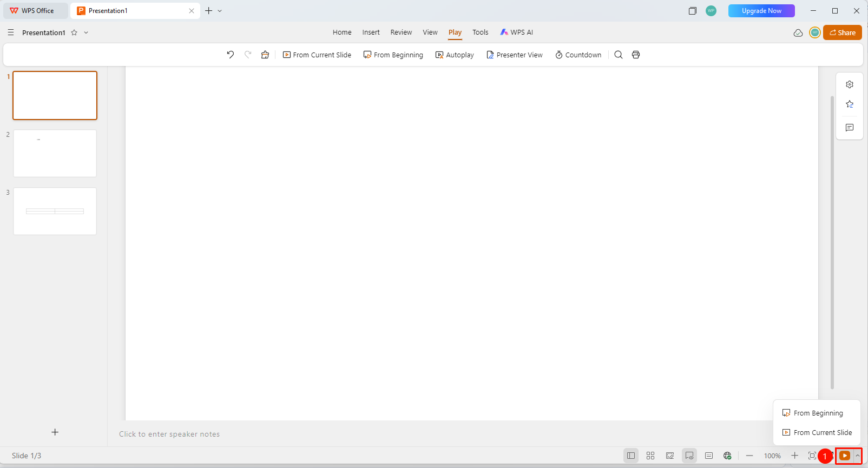
Task: Open the hamburger menu beside Presentation1
Action: pos(11,32)
